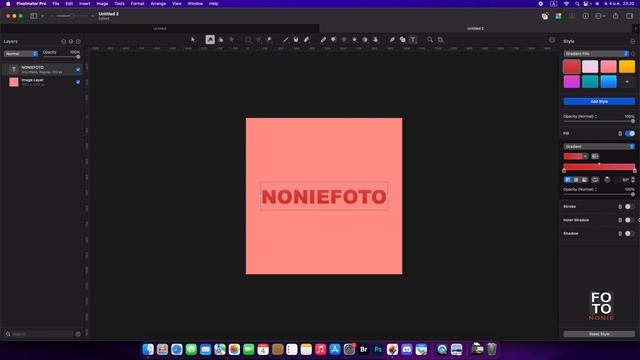Select the Erase tool
Screen dimensions: 640x360
pyautogui.click(x=307, y=40)
